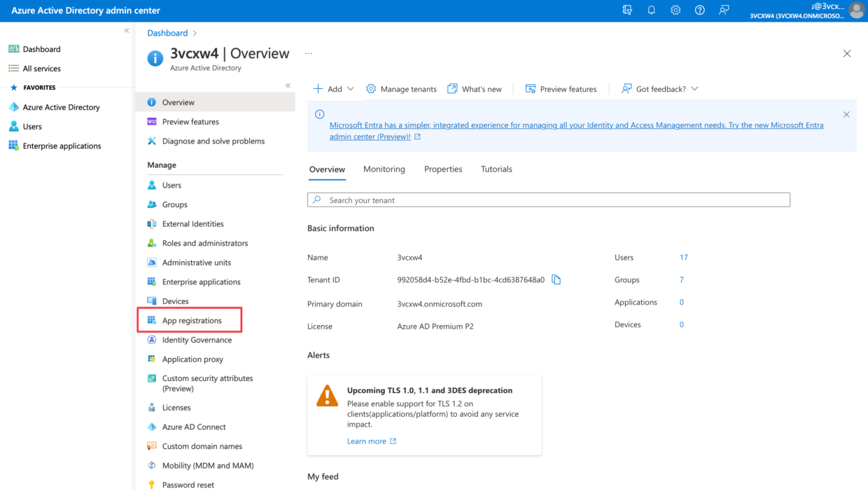The image size is (868, 491).
Task: Open your account avatar
Action: pos(857,10)
